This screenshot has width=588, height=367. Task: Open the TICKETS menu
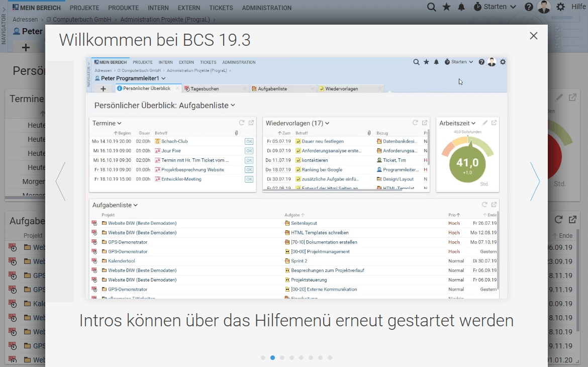coord(221,8)
